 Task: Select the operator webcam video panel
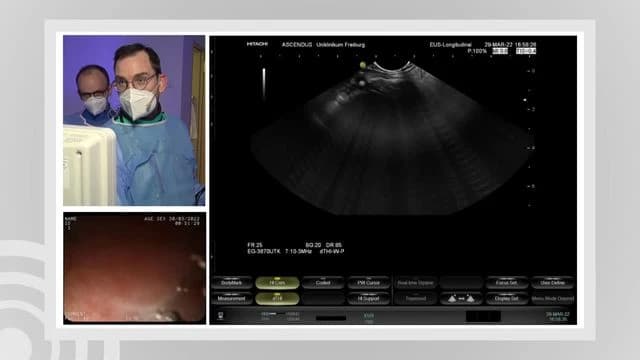pyautogui.click(x=134, y=120)
